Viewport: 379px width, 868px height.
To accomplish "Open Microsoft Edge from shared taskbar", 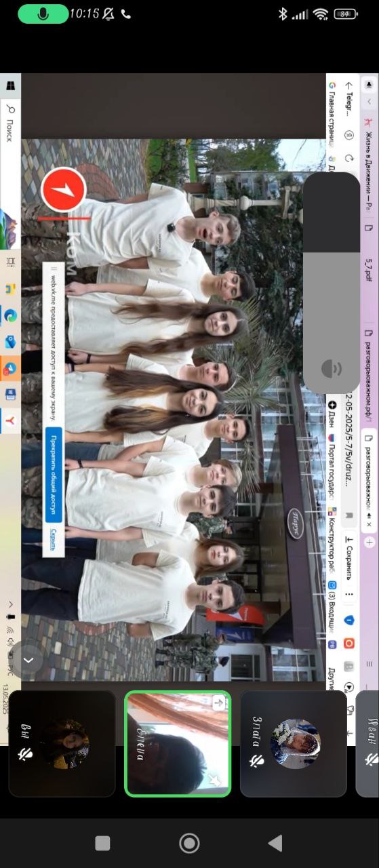I will pyautogui.click(x=11, y=315).
